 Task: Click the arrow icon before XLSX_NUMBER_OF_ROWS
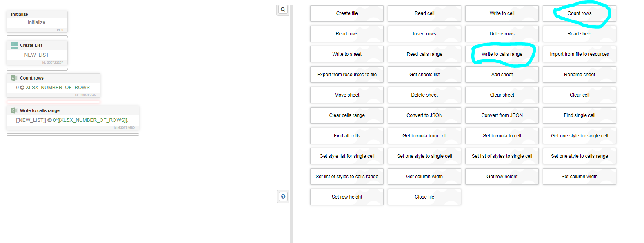[22, 88]
